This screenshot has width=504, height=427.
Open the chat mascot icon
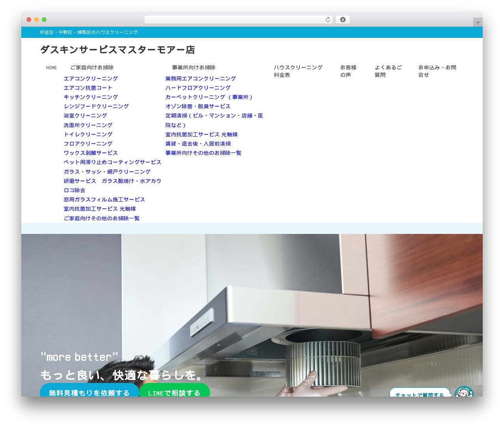pyautogui.click(x=464, y=392)
